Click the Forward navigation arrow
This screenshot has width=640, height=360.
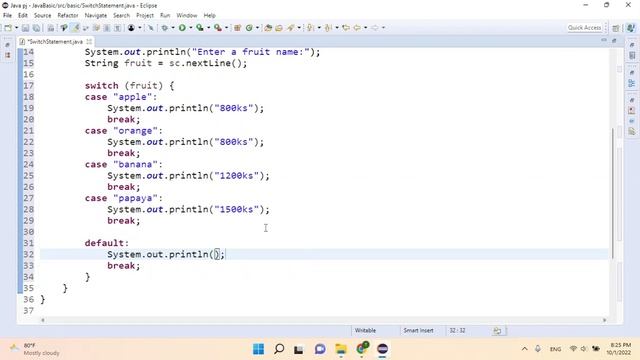click(375, 28)
